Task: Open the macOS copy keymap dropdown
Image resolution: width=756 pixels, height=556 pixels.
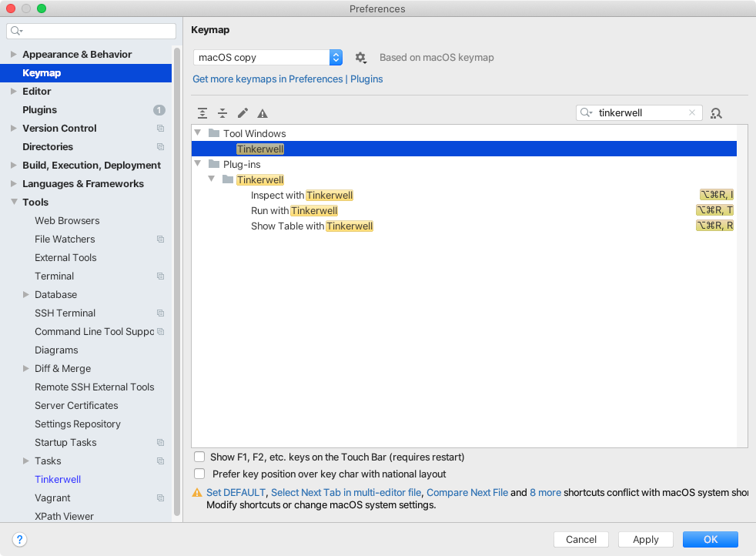Action: (268, 58)
